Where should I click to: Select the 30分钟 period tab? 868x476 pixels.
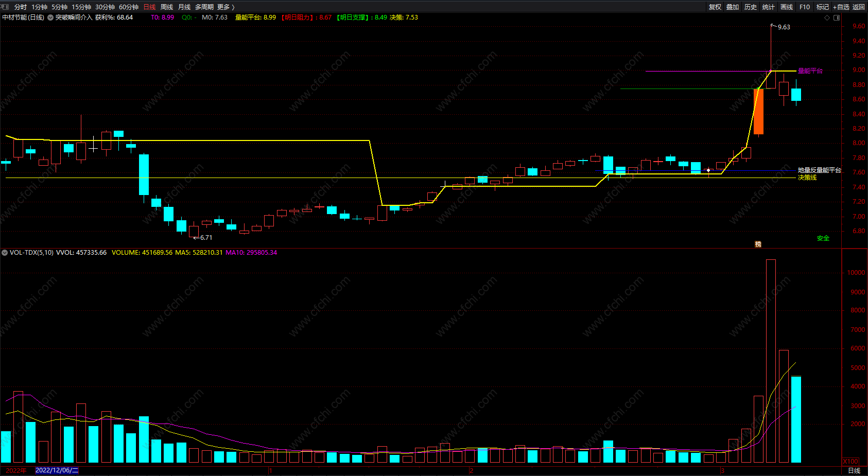(x=105, y=7)
